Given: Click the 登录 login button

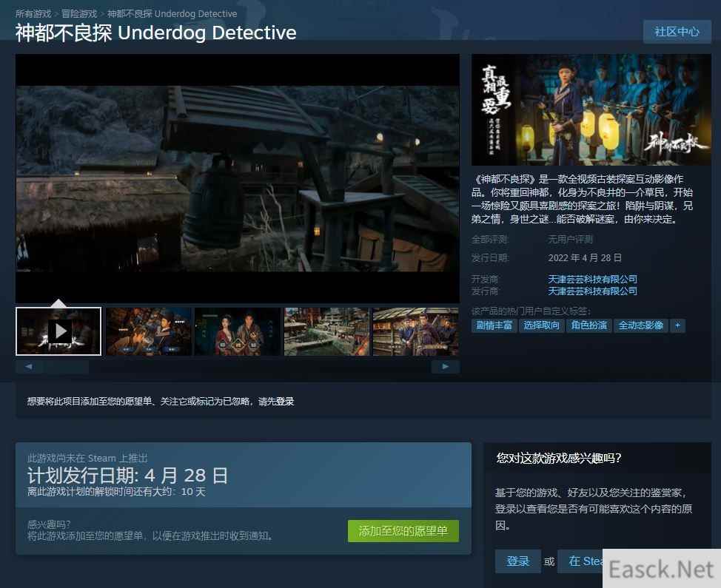Looking at the screenshot, I should coord(517,561).
